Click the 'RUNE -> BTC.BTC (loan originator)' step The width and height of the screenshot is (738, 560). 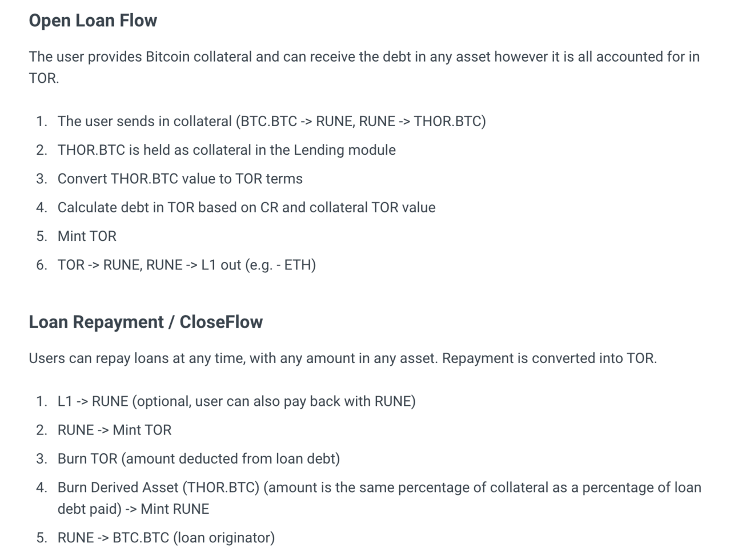pos(166,538)
